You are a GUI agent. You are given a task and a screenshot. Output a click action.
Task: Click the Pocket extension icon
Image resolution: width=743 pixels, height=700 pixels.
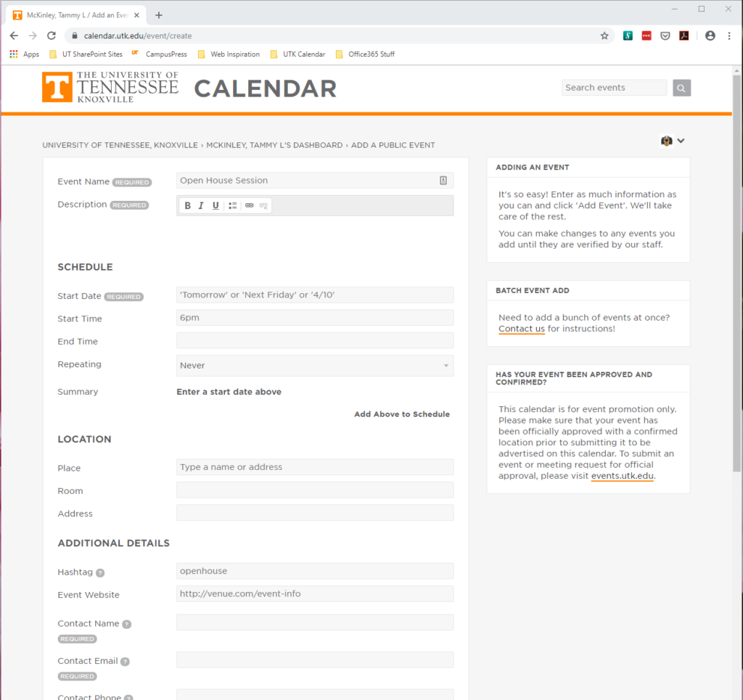pos(665,35)
